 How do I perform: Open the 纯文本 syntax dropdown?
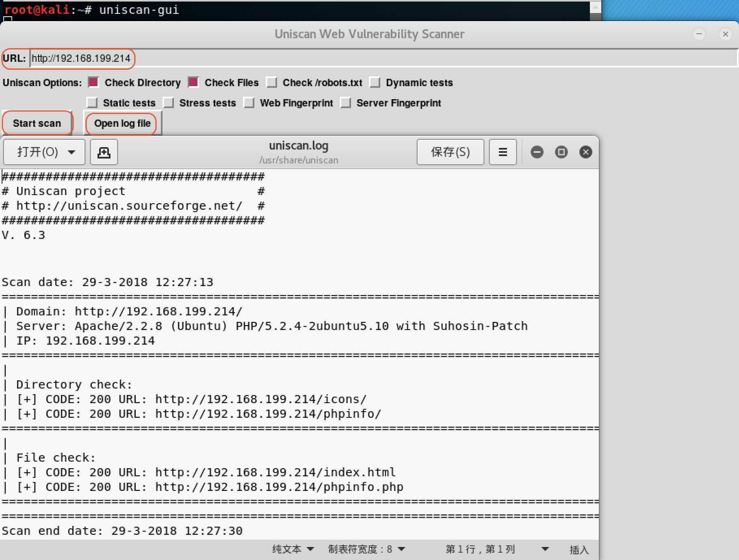coord(293,549)
